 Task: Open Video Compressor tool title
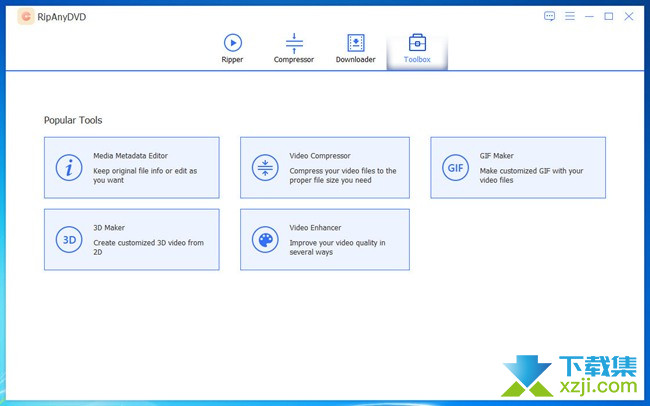coord(320,156)
